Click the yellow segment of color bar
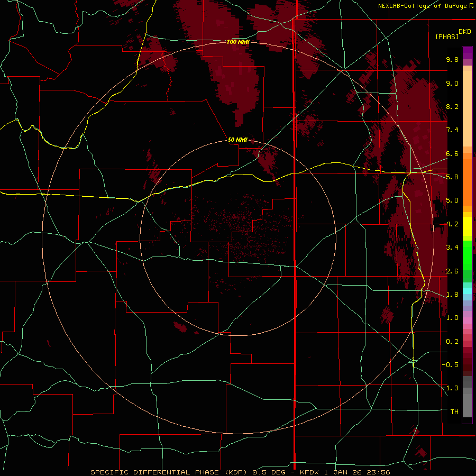This screenshot has width=476, height=476. tap(467, 226)
